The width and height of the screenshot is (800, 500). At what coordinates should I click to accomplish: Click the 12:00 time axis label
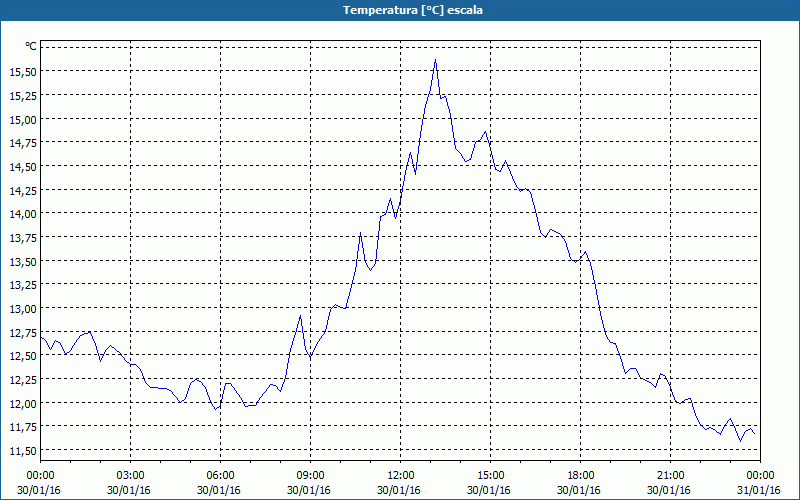401,476
